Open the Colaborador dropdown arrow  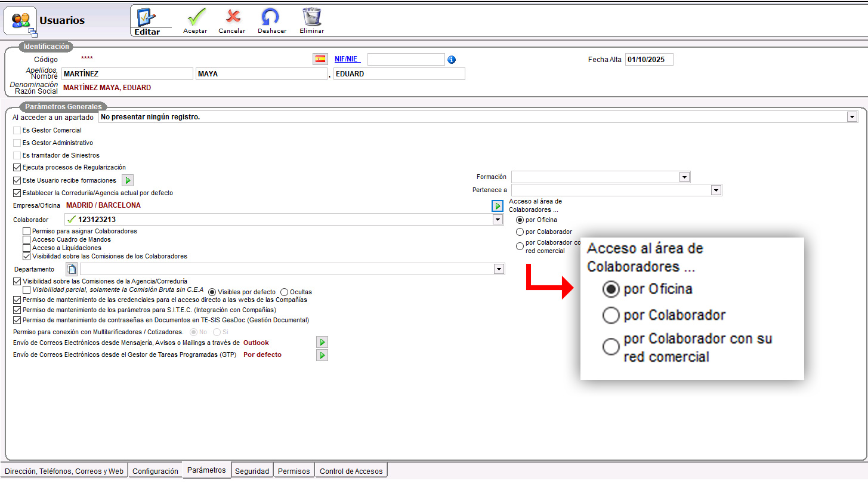point(498,220)
